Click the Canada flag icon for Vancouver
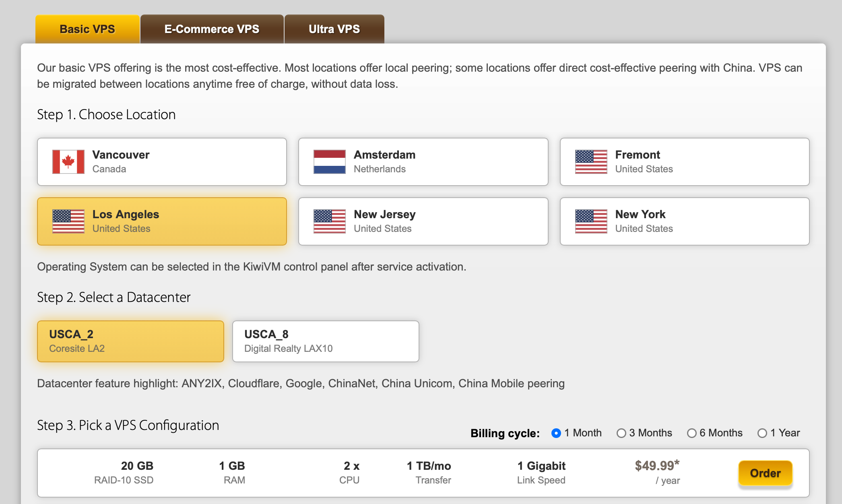The image size is (842, 504). point(68,162)
